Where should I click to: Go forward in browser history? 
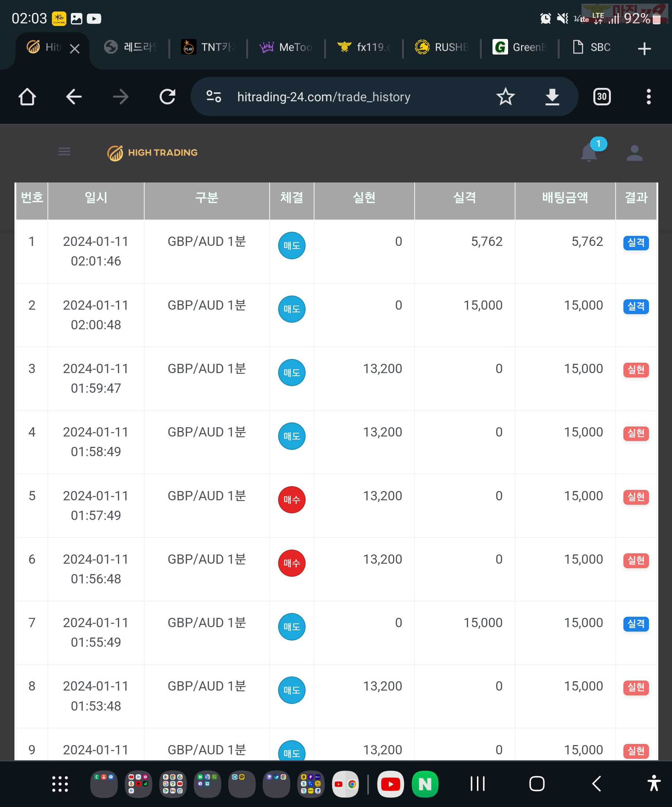pos(121,97)
